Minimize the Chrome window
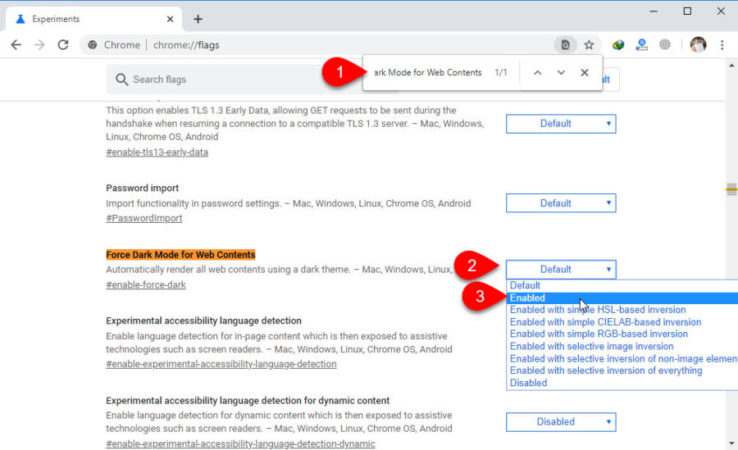The height and width of the screenshot is (450, 738). pos(653,11)
